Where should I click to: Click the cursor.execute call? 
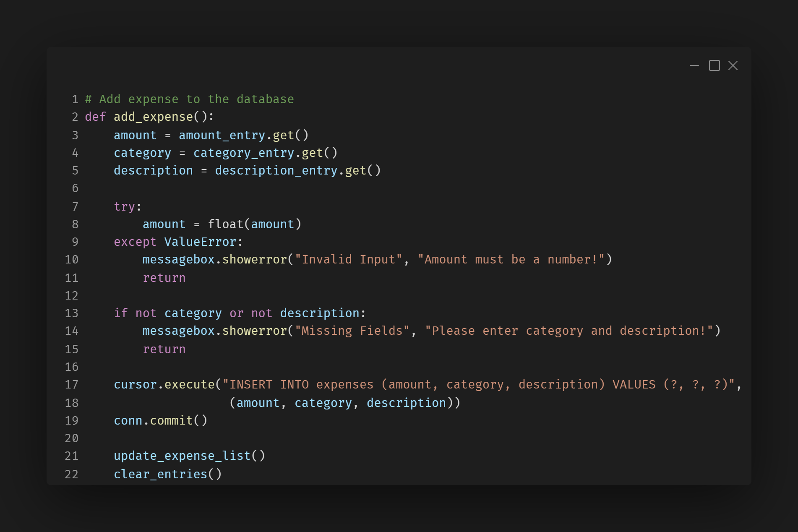pyautogui.click(x=164, y=385)
